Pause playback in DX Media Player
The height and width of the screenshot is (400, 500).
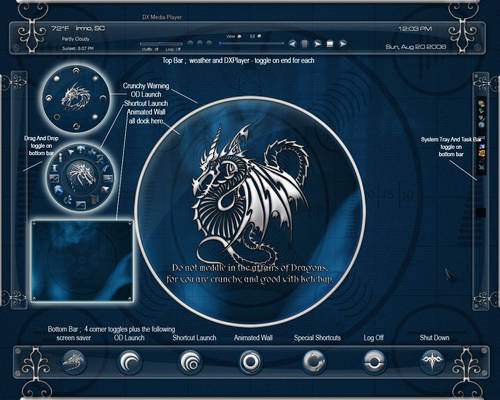[304, 44]
